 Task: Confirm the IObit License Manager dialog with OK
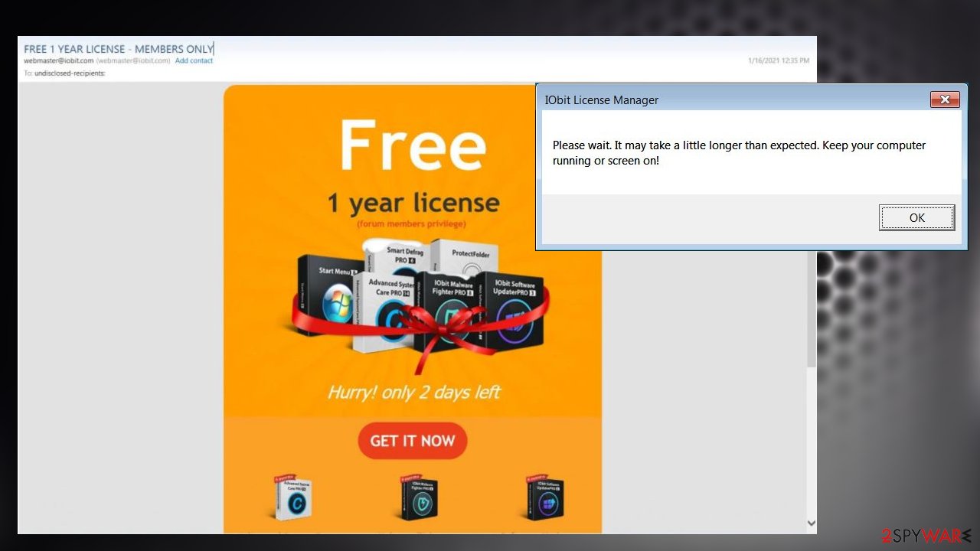(x=916, y=217)
